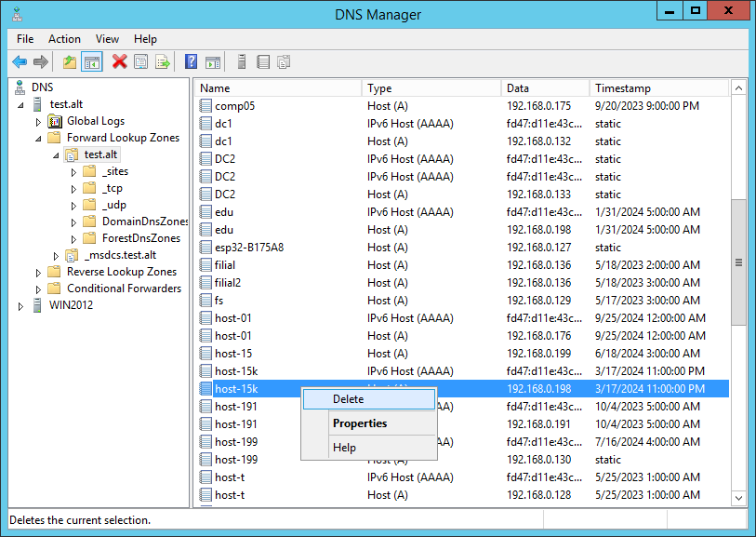Click the blue Back arrow in toolbar

point(20,62)
